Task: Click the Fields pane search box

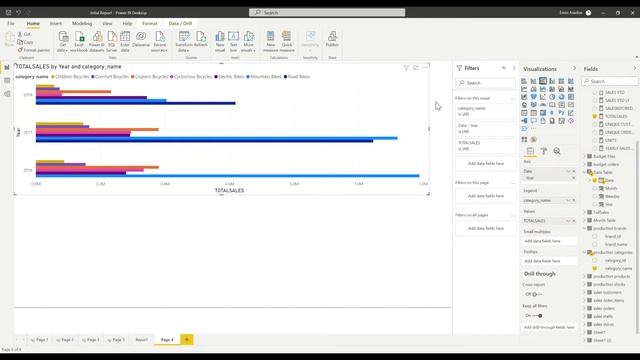Action: tap(610, 81)
